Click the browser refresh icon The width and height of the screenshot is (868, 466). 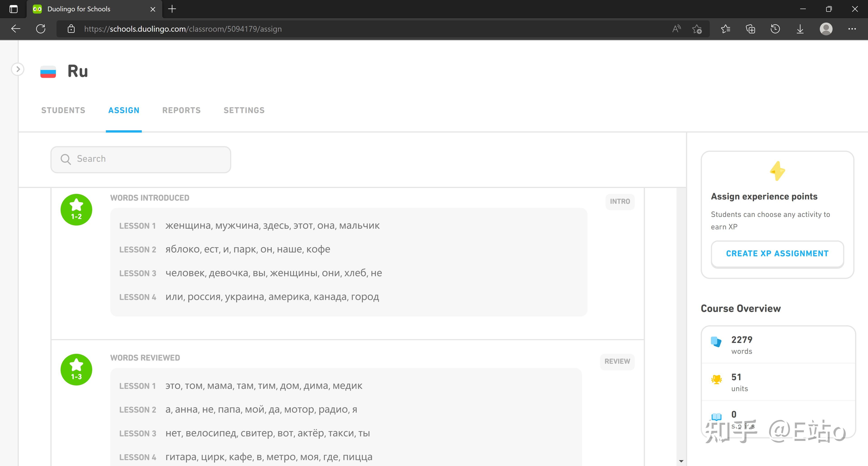(41, 29)
